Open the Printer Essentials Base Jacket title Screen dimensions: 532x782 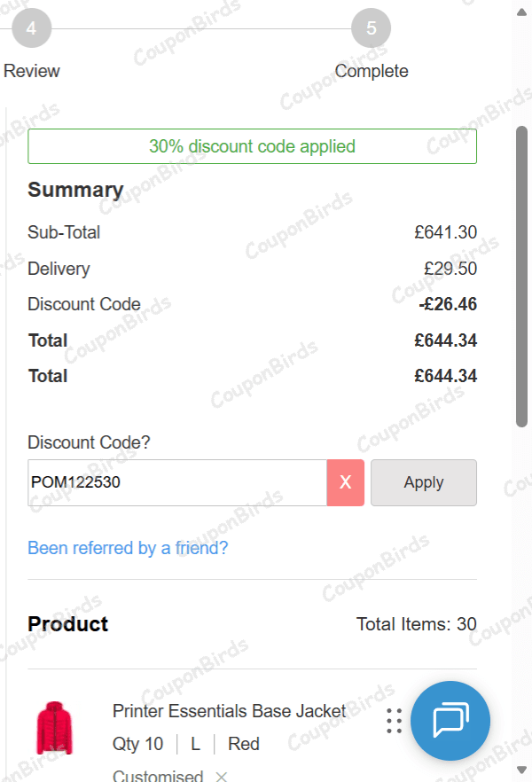(229, 711)
